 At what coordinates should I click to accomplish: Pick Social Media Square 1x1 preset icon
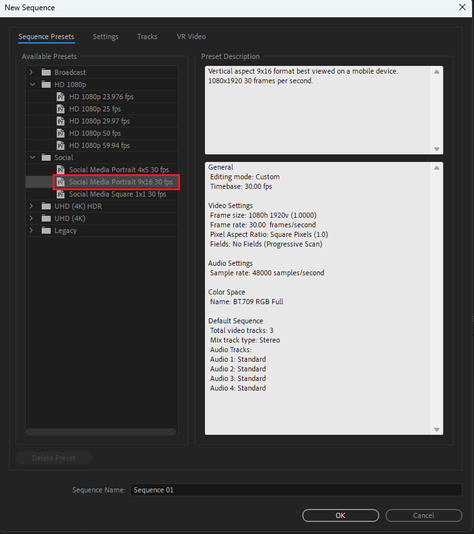point(61,194)
